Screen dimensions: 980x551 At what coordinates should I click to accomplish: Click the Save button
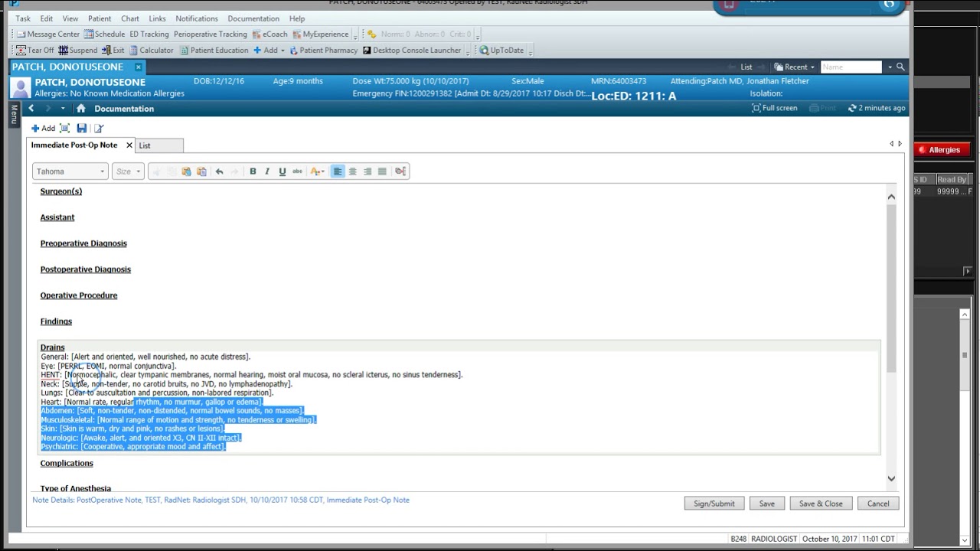767,504
